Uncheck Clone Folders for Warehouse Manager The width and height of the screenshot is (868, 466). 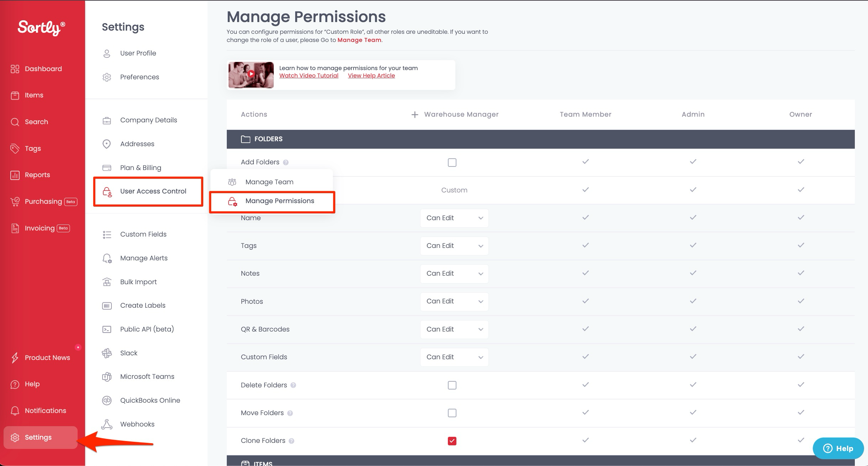coord(452,441)
